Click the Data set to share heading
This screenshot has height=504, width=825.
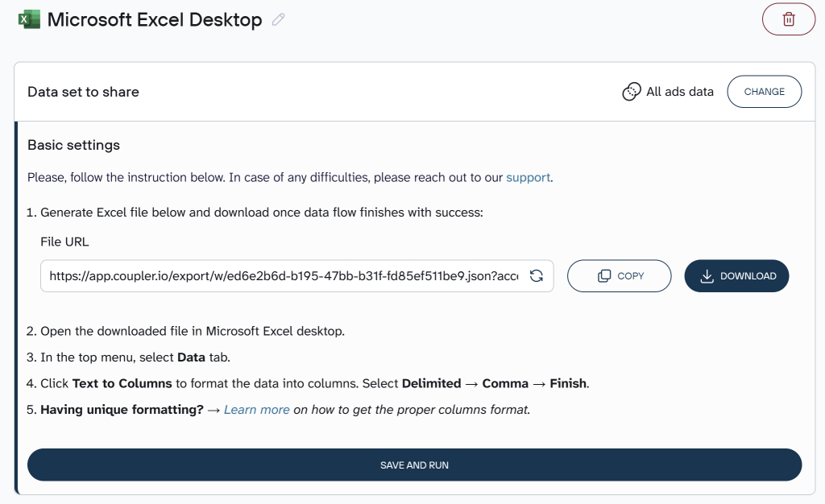tap(83, 92)
